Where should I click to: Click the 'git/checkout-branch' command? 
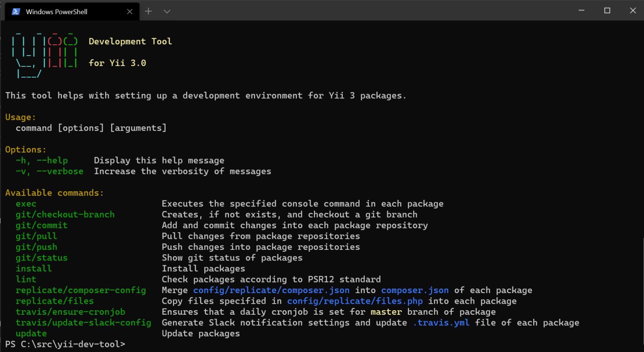pyautogui.click(x=65, y=215)
